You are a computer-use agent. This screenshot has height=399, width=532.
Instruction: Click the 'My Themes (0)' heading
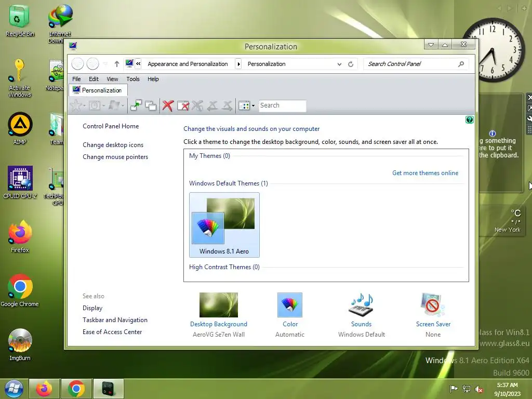coord(209,156)
